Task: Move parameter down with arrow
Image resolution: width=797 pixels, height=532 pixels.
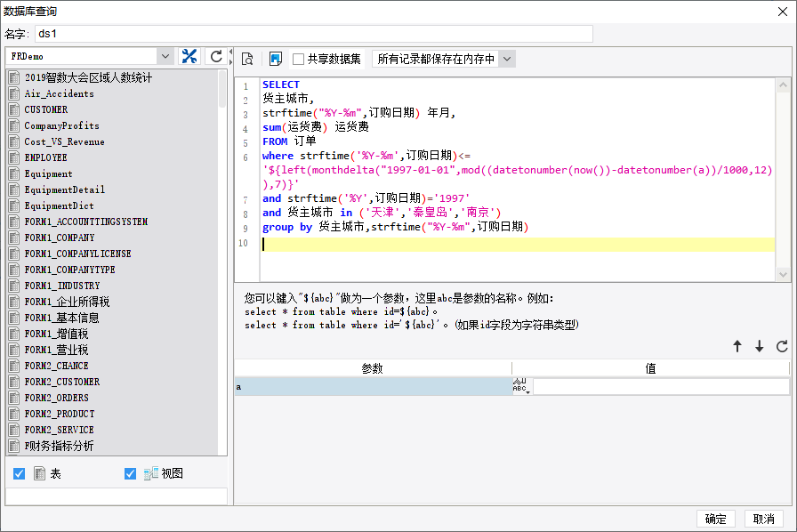Action: pos(760,346)
